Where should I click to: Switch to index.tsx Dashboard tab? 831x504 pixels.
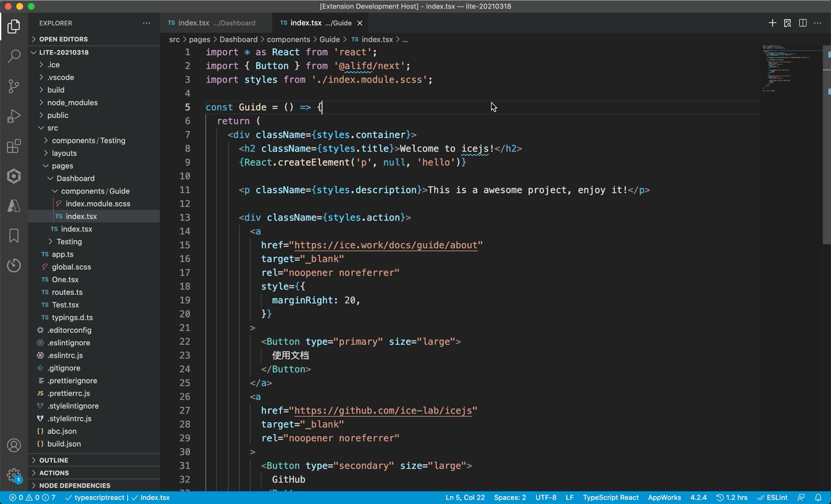217,23
